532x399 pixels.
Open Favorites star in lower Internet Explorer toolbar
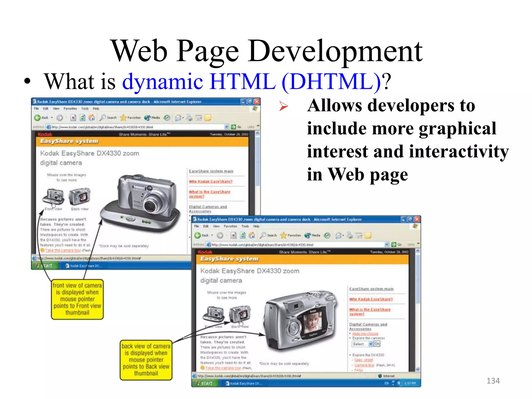click(290, 235)
